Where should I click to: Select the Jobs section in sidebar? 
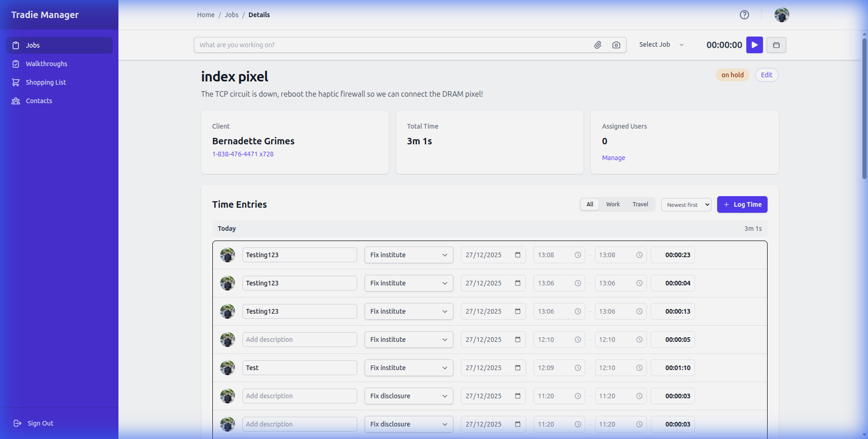coord(32,45)
